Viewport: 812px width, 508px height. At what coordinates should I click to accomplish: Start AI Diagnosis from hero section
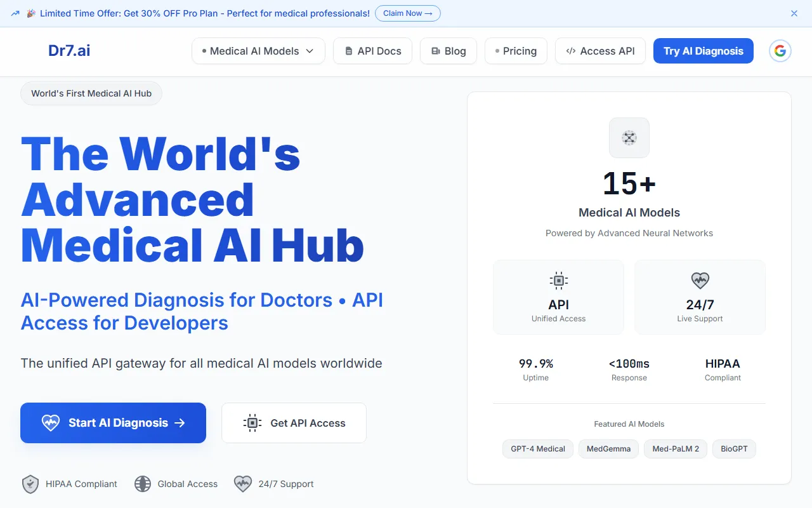(x=113, y=423)
